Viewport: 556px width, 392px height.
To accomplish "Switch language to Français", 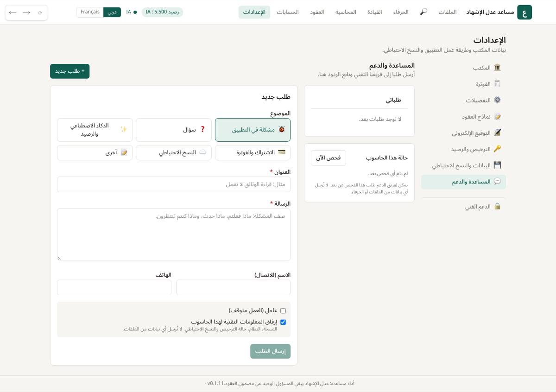I will (x=90, y=12).
